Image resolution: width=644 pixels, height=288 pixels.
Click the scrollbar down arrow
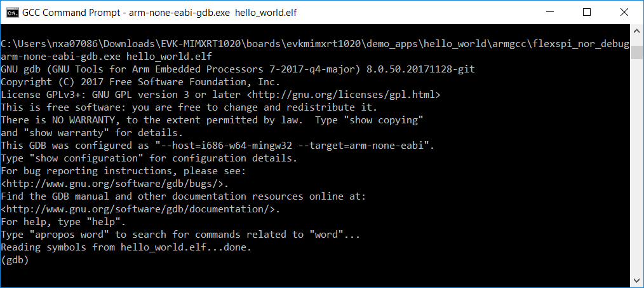pos(636,281)
